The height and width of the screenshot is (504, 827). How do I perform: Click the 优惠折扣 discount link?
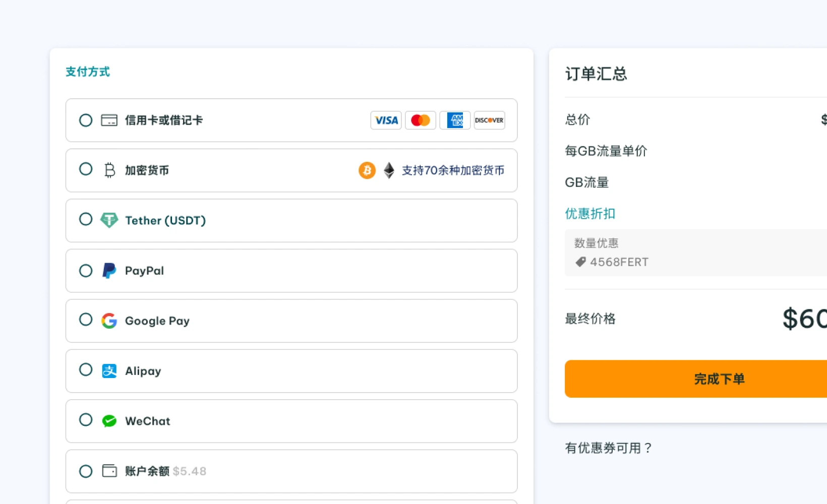(590, 214)
